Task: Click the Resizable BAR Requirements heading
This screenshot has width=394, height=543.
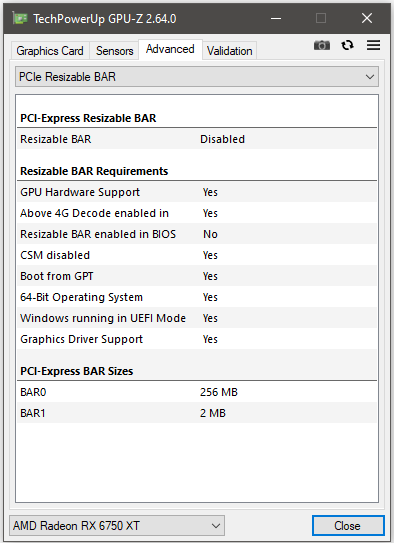Action: (x=94, y=171)
